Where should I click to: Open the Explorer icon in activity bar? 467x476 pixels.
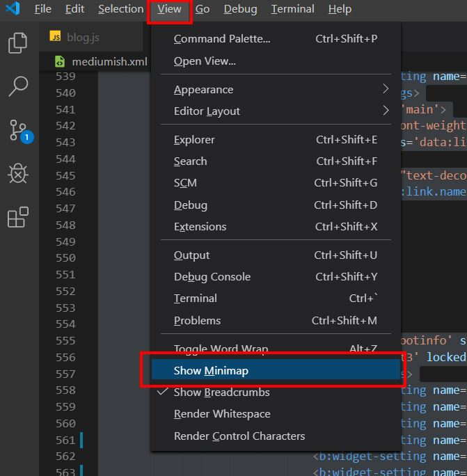pyautogui.click(x=17, y=43)
